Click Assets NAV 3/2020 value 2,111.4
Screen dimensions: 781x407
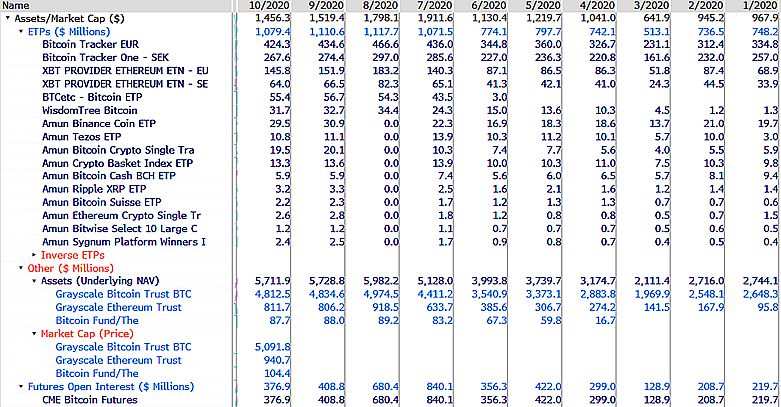click(652, 281)
